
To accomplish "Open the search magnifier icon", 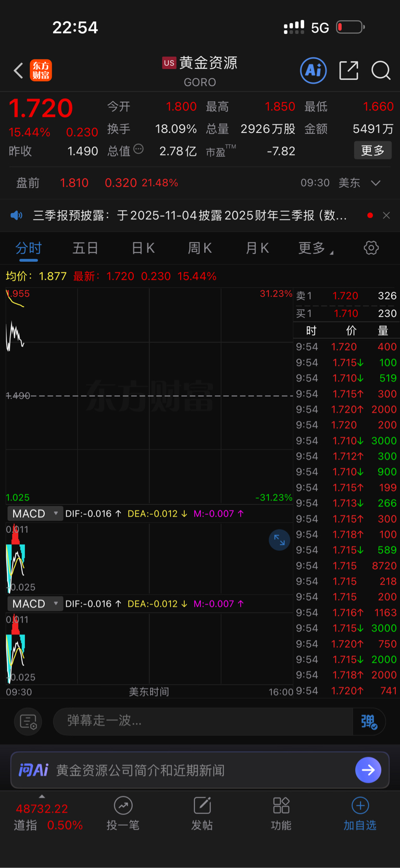I will 381,70.
